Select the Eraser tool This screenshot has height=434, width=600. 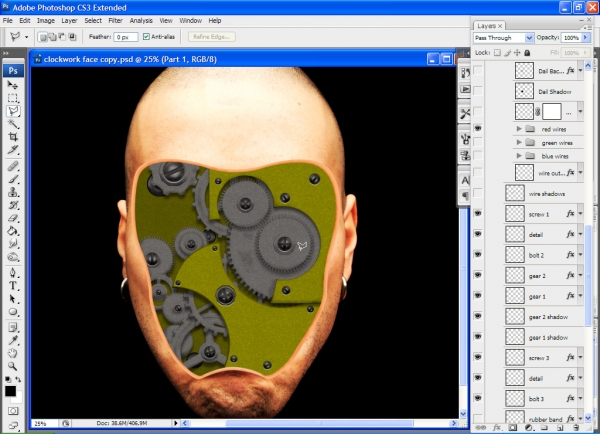(13, 218)
